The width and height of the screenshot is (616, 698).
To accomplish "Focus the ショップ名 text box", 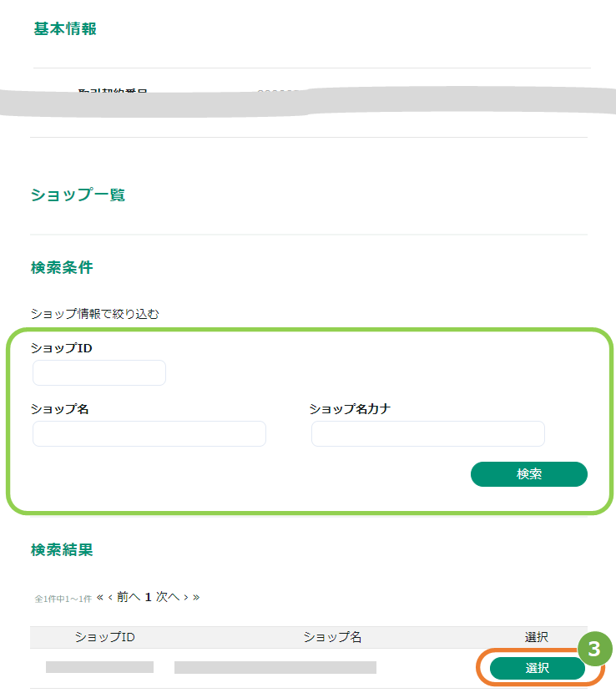I will pyautogui.click(x=149, y=433).
